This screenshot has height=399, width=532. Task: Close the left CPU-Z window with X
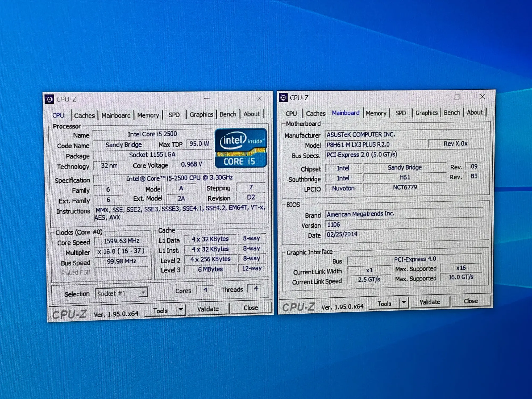[x=259, y=98]
